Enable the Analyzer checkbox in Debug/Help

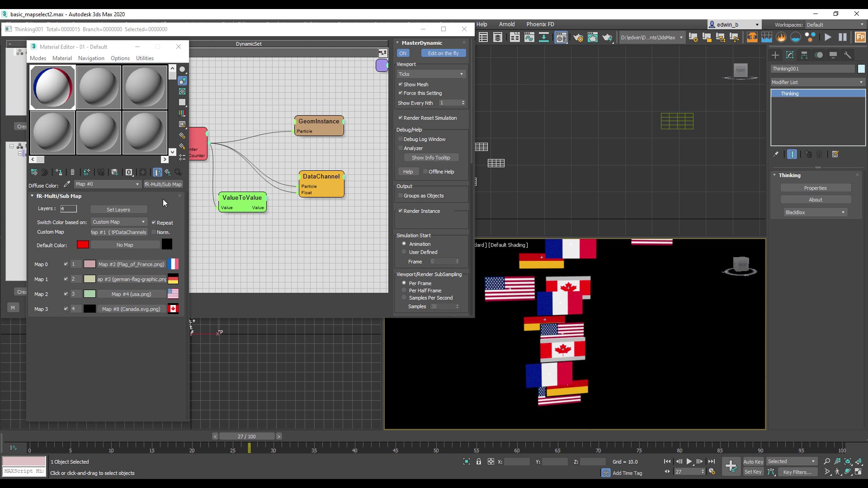[401, 148]
